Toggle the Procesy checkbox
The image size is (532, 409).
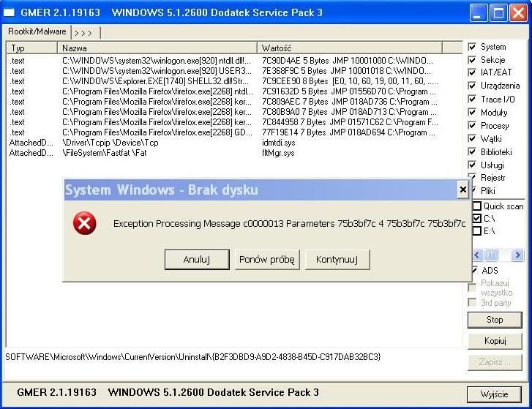click(x=472, y=125)
